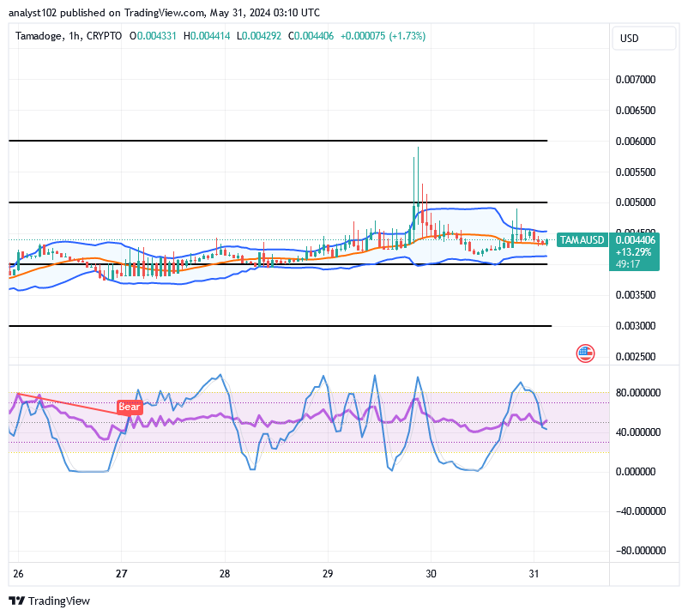The width and height of the screenshot is (688, 616).
Task: Click the 0.003500 price axis label
Action: tap(636, 295)
